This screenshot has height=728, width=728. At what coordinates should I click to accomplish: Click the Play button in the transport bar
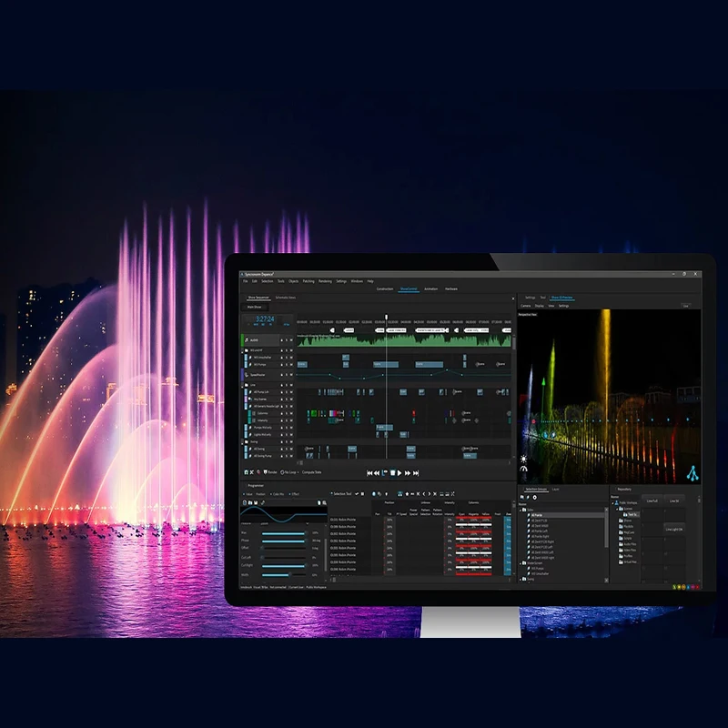point(399,472)
